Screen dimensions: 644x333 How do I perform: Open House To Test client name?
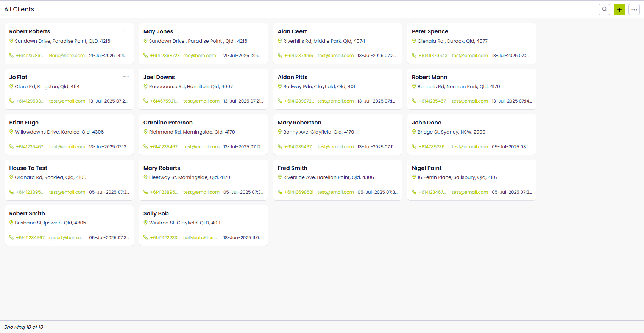(28, 168)
